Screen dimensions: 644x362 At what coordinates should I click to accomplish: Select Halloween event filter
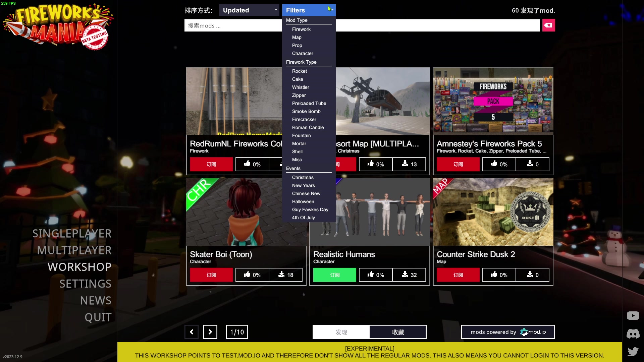(303, 201)
